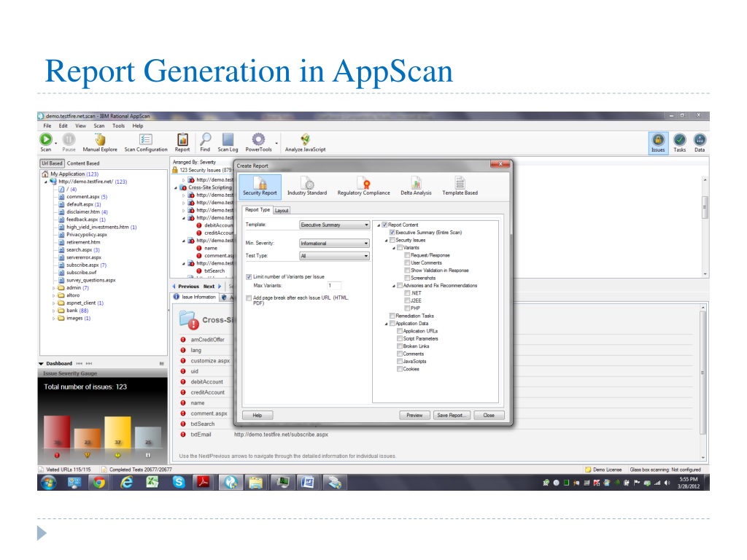Click the Report toolbar icon
747x560 pixels.
click(182, 142)
